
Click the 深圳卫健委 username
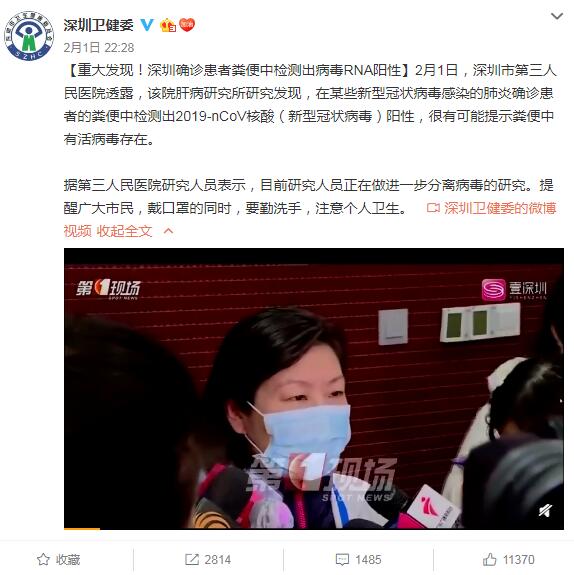click(99, 25)
